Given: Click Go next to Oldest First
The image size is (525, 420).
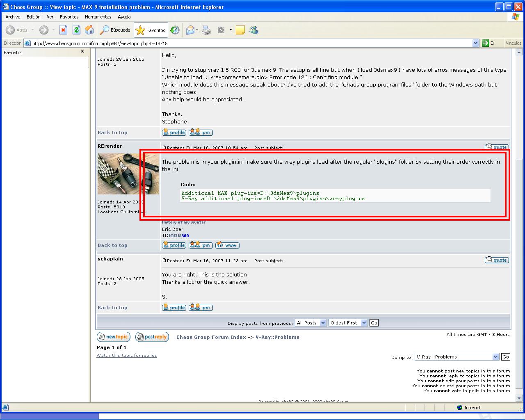Looking at the screenshot, I should [374, 323].
